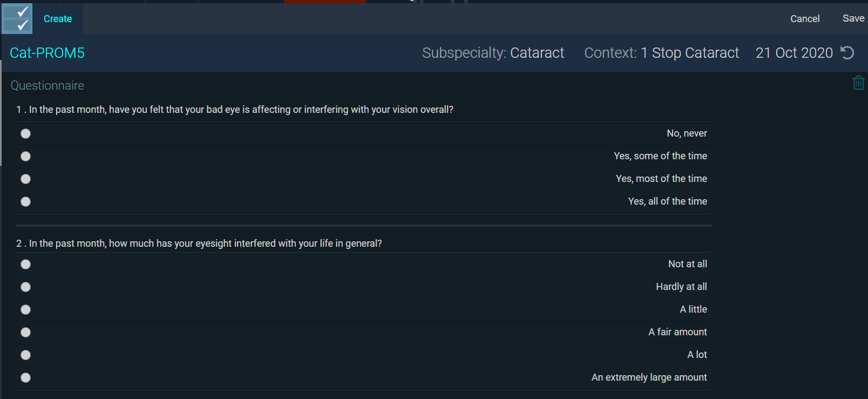Delete the Questionnaire element with trash icon
The height and width of the screenshot is (399, 868).
pos(858,83)
